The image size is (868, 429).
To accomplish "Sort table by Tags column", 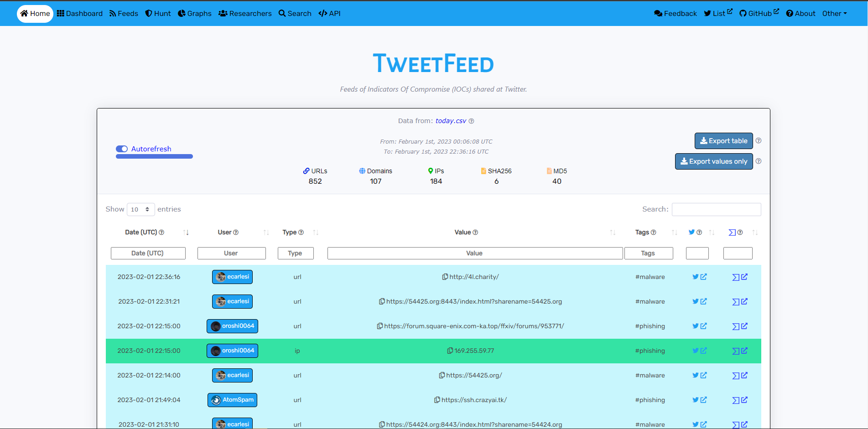I will pyautogui.click(x=674, y=233).
